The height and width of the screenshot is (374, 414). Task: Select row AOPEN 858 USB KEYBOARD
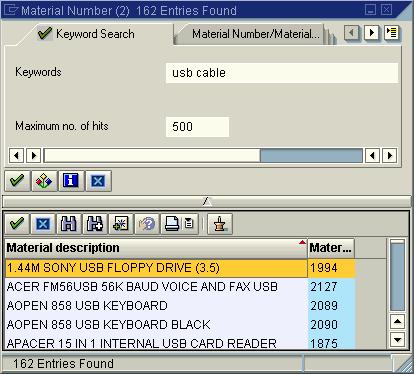[156, 306]
